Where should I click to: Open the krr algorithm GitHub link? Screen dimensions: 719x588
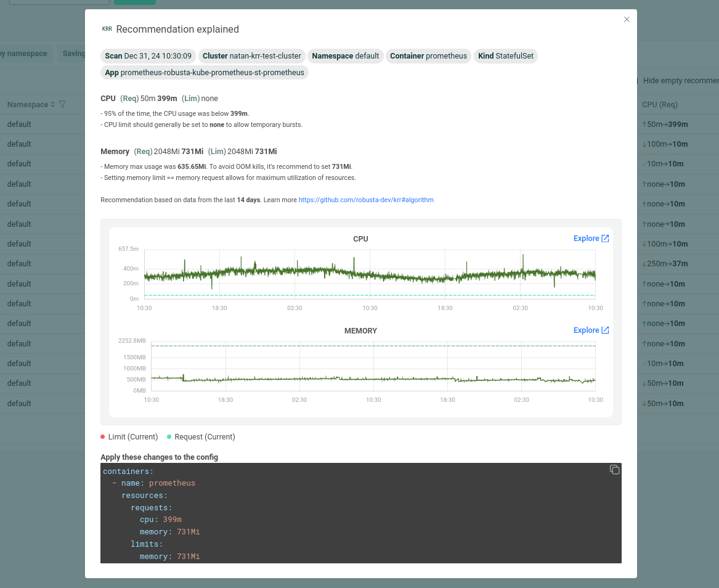coord(366,200)
